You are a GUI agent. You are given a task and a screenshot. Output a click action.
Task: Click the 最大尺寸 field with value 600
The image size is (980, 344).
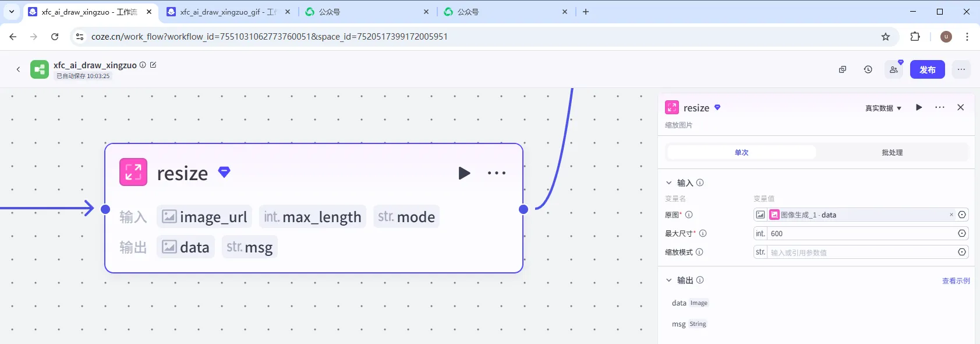tap(861, 233)
